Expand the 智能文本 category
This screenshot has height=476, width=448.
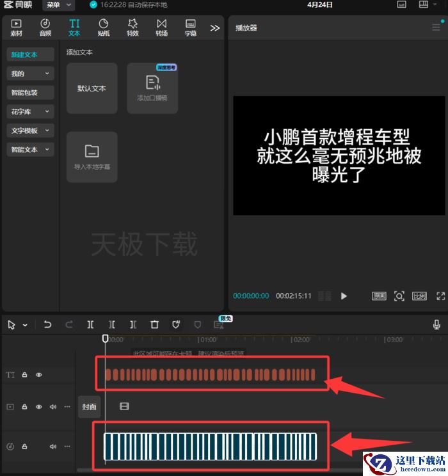tap(30, 149)
